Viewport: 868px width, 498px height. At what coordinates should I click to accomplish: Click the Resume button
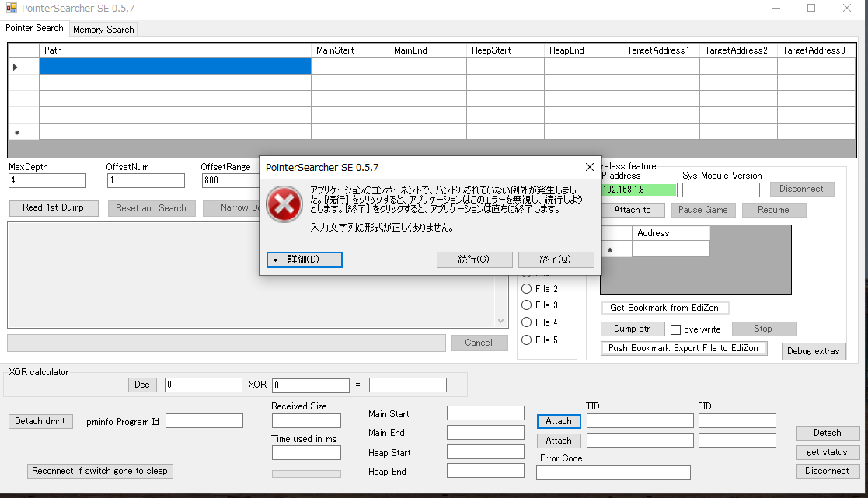point(773,211)
